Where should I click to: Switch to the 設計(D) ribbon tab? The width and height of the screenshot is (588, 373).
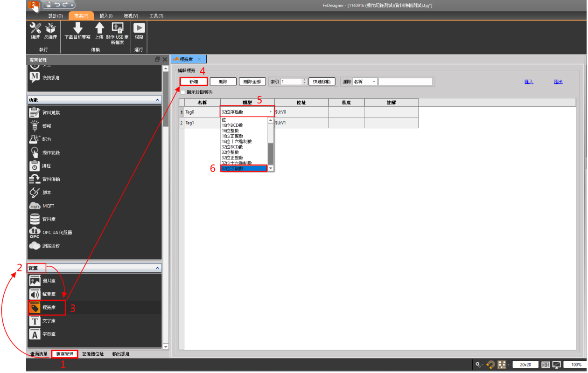(x=56, y=16)
